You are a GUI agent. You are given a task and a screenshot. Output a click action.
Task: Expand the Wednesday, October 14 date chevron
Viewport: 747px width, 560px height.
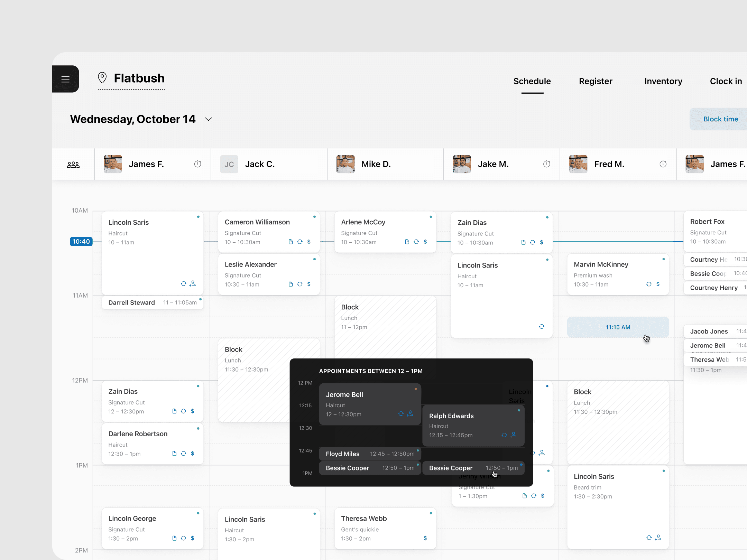pos(208,119)
